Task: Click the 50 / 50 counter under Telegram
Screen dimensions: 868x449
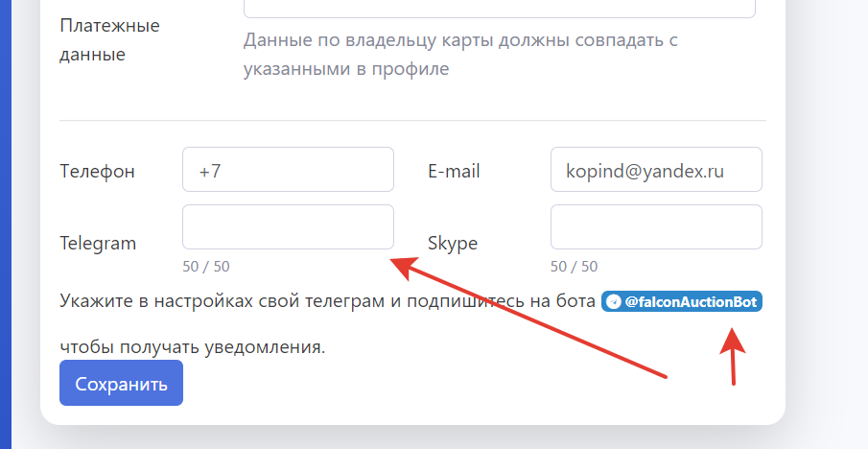Action: pos(206,267)
